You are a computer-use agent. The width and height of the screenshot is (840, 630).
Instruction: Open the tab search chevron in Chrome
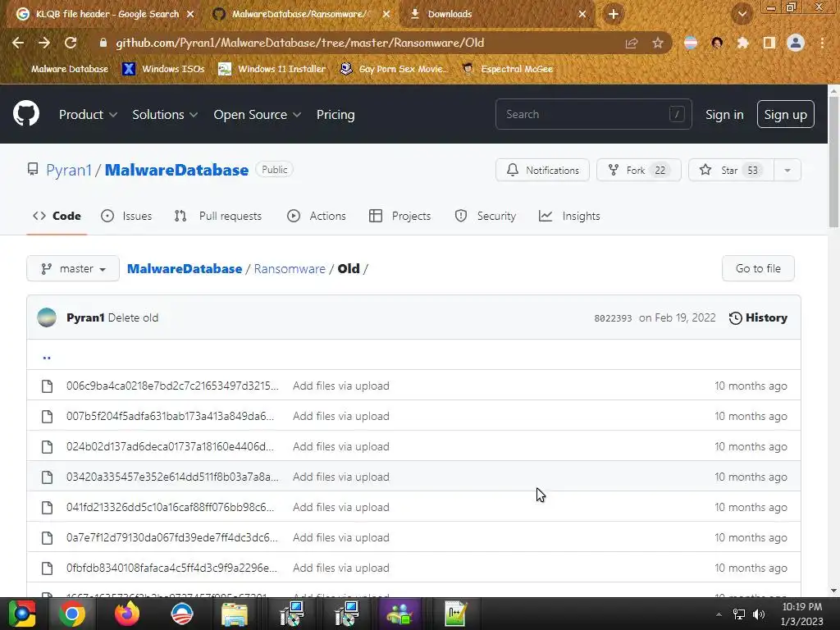[x=742, y=14]
